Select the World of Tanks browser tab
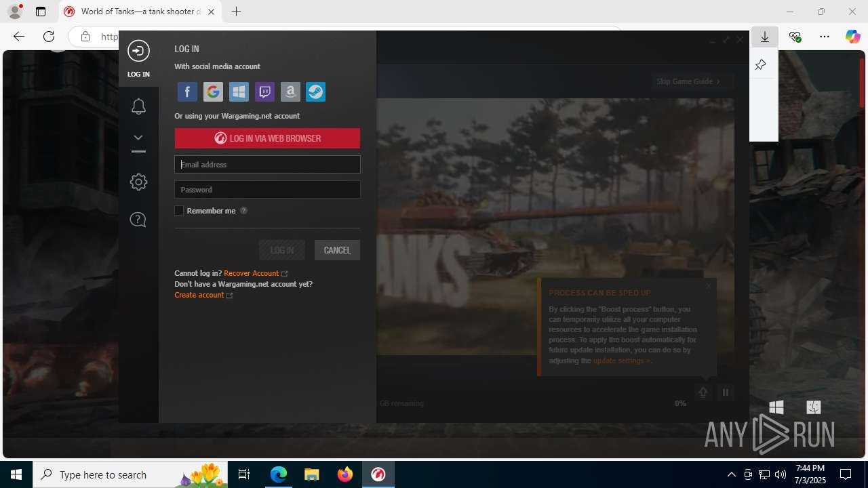 [x=140, y=12]
